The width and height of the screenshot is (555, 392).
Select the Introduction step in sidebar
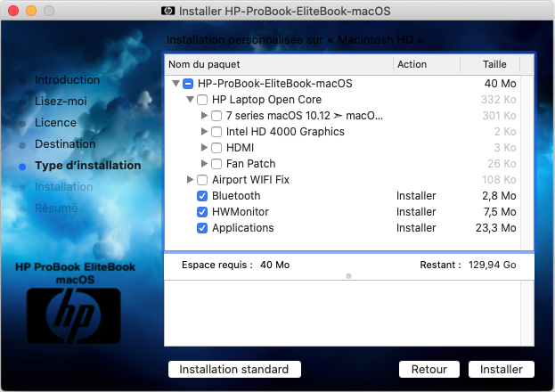coord(67,80)
